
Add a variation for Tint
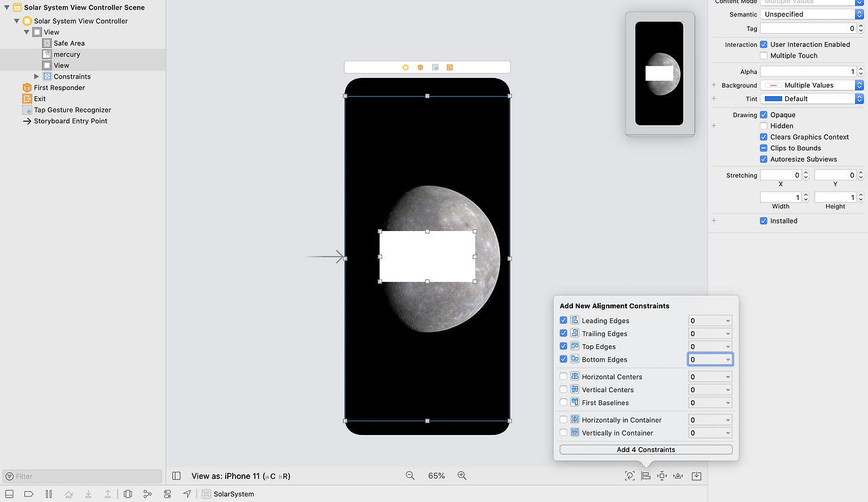(x=714, y=99)
